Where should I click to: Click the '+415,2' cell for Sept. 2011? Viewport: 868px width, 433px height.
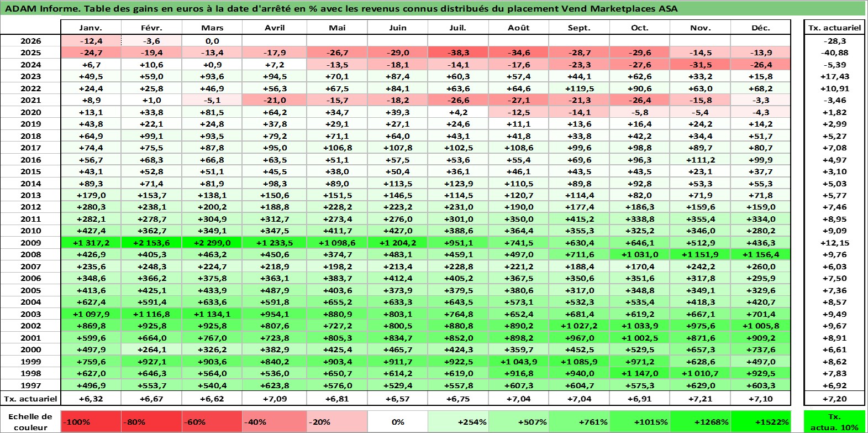tap(579, 219)
